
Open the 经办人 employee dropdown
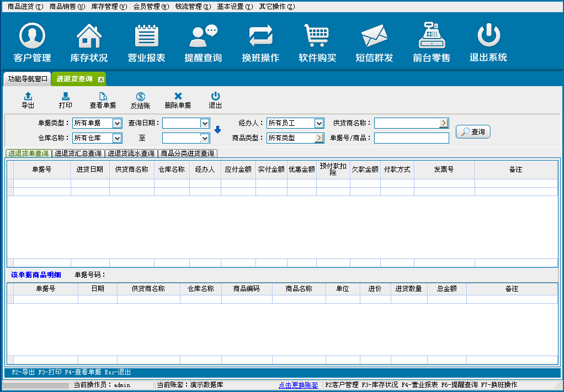point(319,123)
